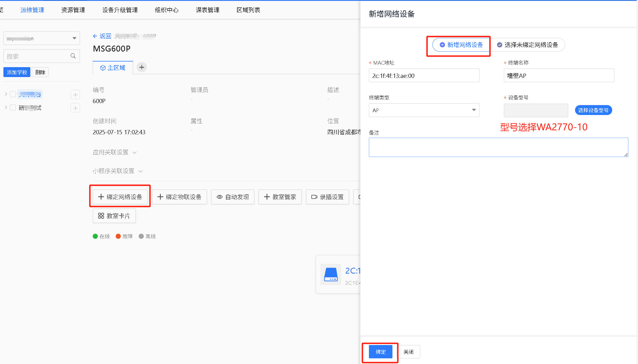
Task: Open 资源管理 menu
Action: 73,10
